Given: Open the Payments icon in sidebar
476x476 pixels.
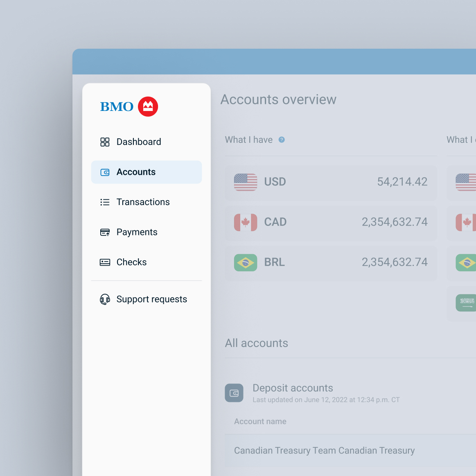Looking at the screenshot, I should 105,232.
